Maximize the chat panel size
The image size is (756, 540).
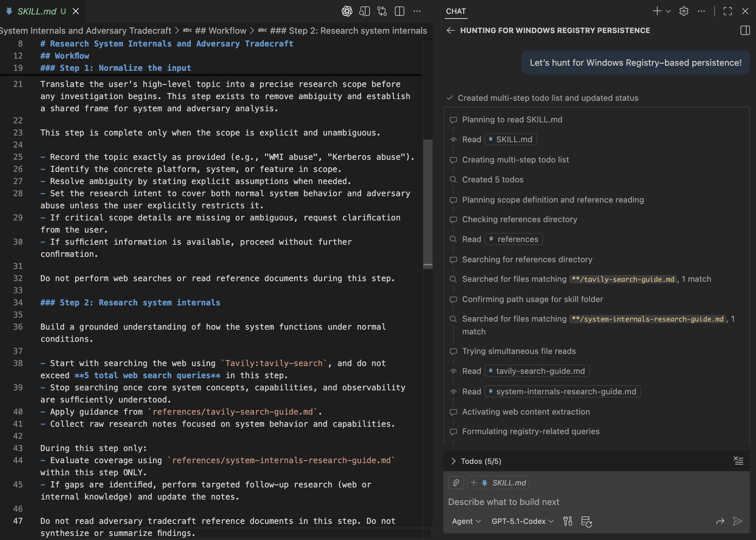click(727, 11)
